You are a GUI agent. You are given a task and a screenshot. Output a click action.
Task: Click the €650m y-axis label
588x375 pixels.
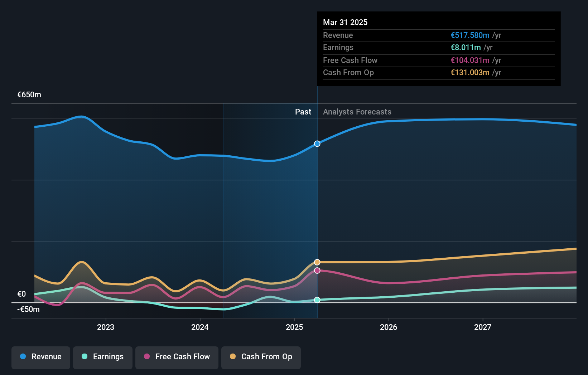point(29,95)
